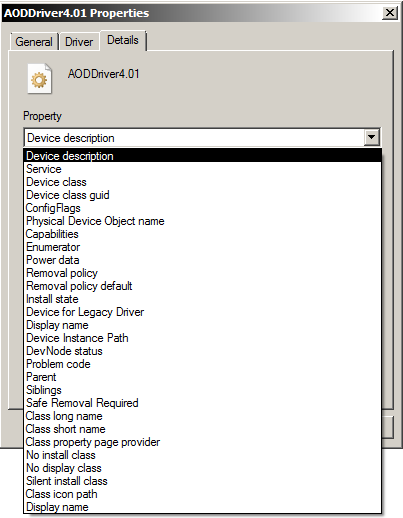Select the Details tab
The width and height of the screenshot is (403, 518).
click(123, 40)
